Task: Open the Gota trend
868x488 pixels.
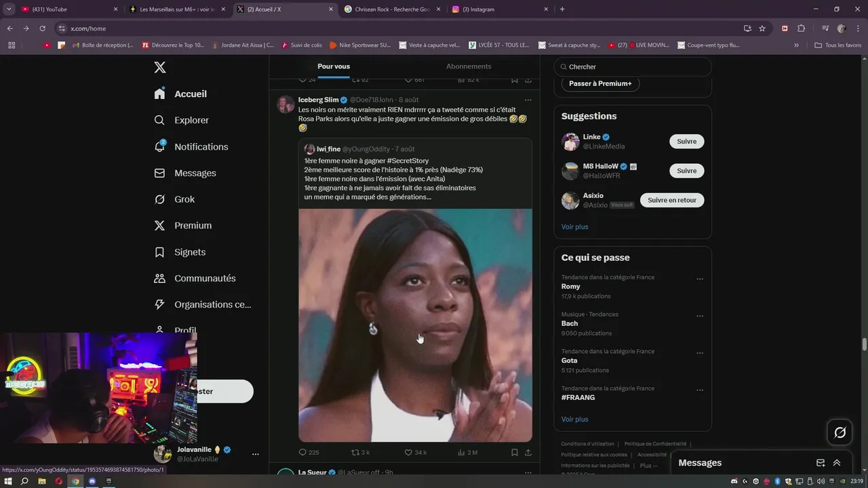Action: point(569,361)
